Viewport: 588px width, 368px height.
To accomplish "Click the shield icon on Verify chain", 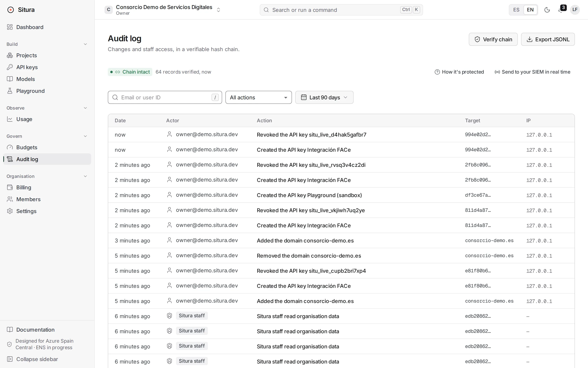I will [x=477, y=39].
